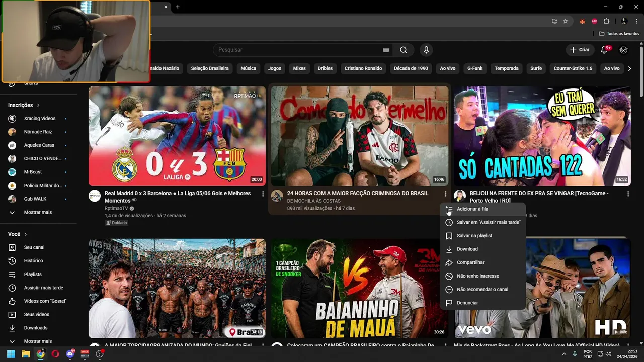Open Downloads in the sidebar
This screenshot has height=362, width=644.
tap(35, 328)
